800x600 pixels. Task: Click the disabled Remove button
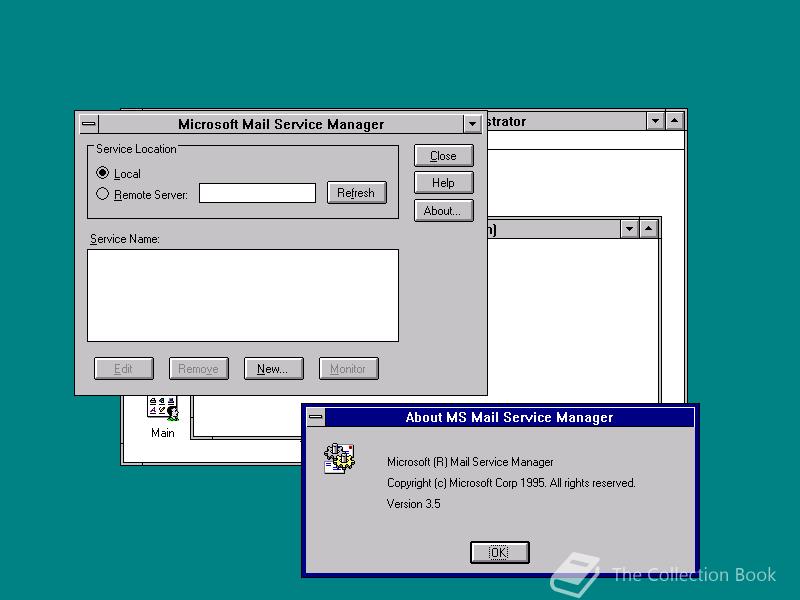pyautogui.click(x=198, y=368)
